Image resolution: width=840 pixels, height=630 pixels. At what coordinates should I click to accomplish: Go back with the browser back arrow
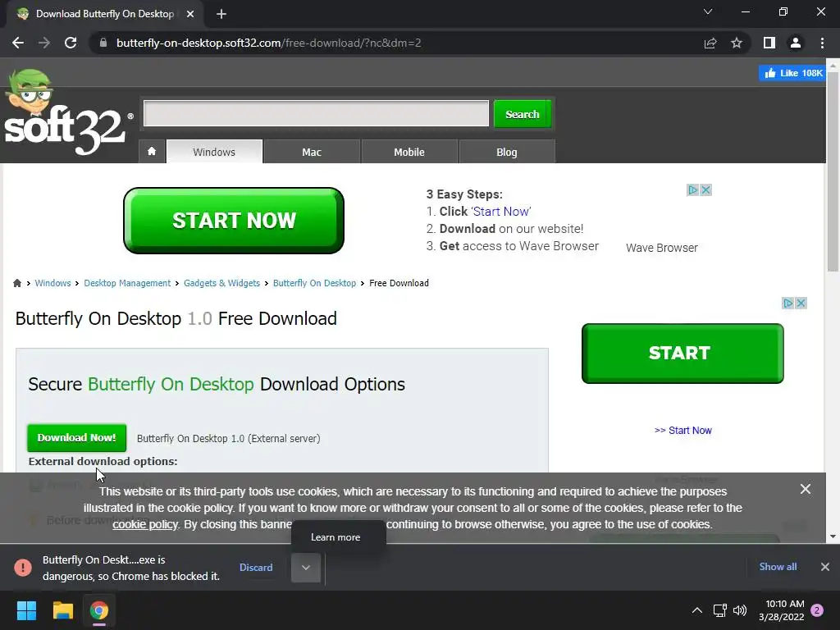click(x=18, y=43)
